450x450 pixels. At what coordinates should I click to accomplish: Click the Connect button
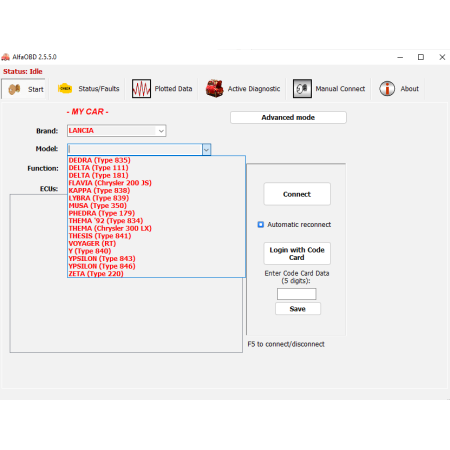click(297, 194)
